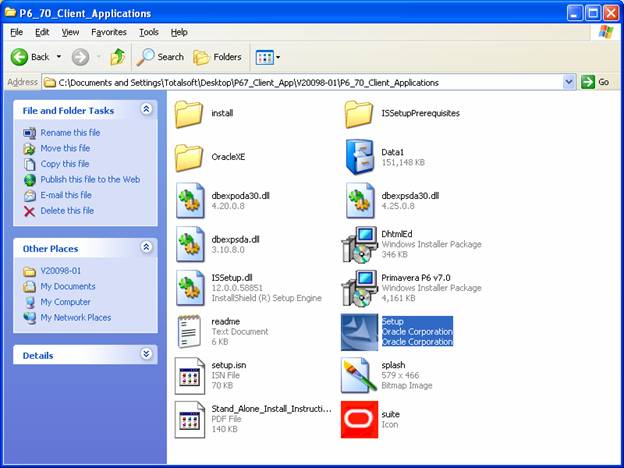The image size is (624, 468).
Task: Open the File menu
Action: point(16,32)
